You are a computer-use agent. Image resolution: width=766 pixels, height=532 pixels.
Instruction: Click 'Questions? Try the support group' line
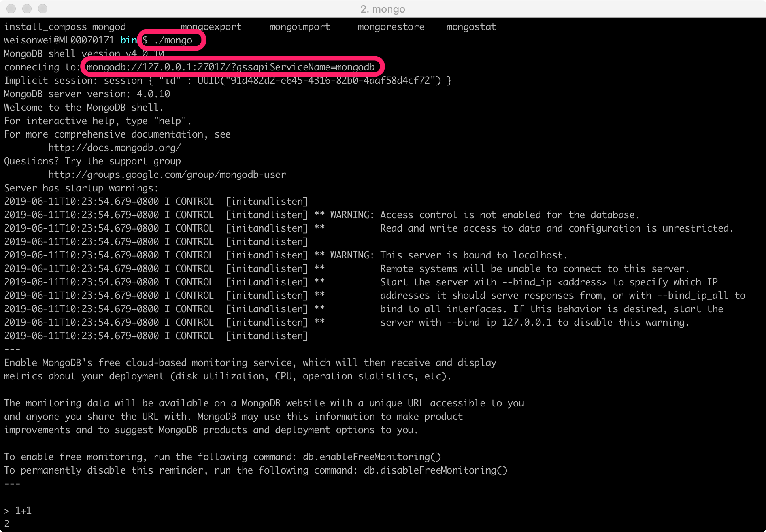92,161
